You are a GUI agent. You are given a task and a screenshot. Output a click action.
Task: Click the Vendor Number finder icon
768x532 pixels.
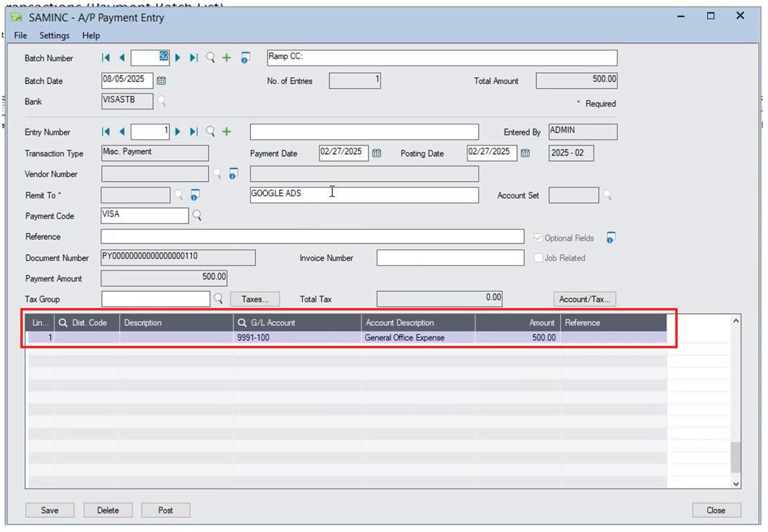216,174
